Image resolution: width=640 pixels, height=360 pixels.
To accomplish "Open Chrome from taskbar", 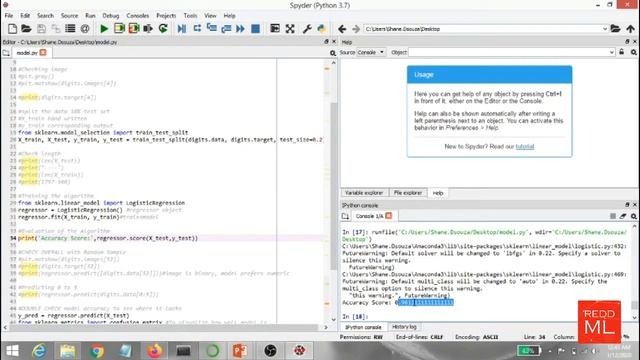I will pos(97,351).
